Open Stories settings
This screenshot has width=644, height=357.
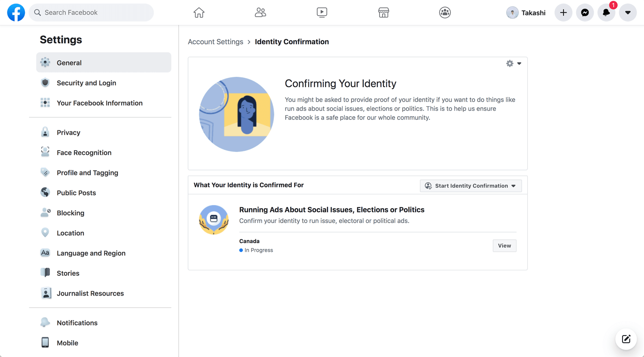point(104,273)
